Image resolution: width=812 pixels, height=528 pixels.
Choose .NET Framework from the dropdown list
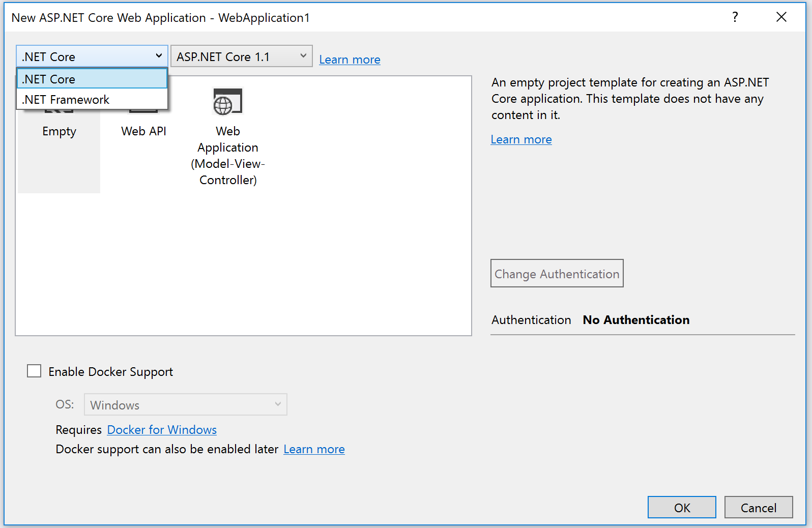92,99
